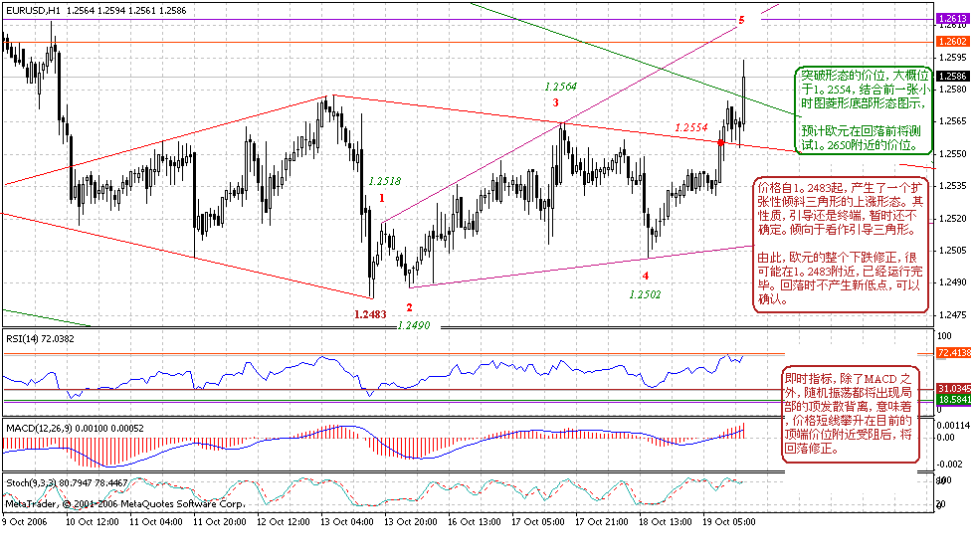The width and height of the screenshot is (971, 560).
Task: Click the RSI(14) 72.0382 indicator label
Action: pyautogui.click(x=40, y=339)
